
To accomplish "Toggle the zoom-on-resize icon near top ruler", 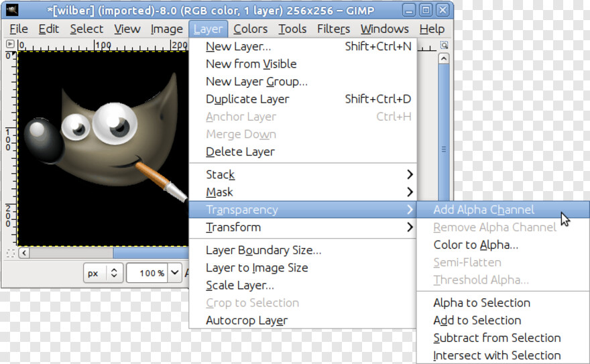I will click(x=444, y=45).
